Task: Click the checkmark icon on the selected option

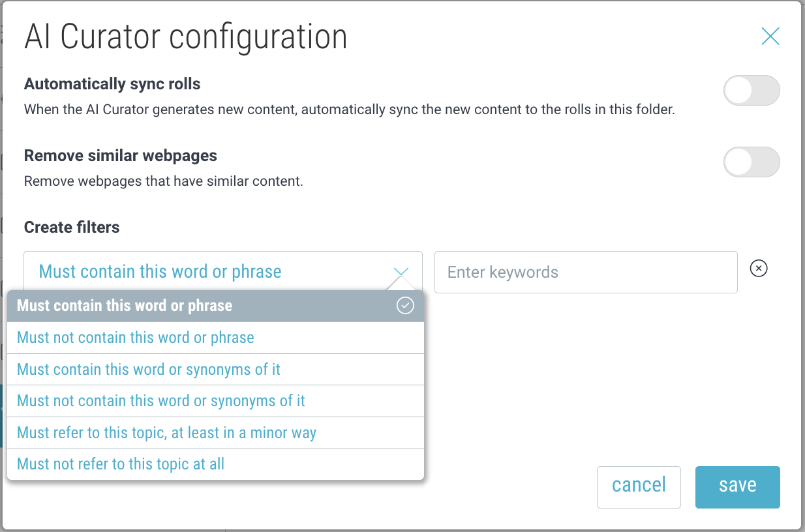Action: 405,306
